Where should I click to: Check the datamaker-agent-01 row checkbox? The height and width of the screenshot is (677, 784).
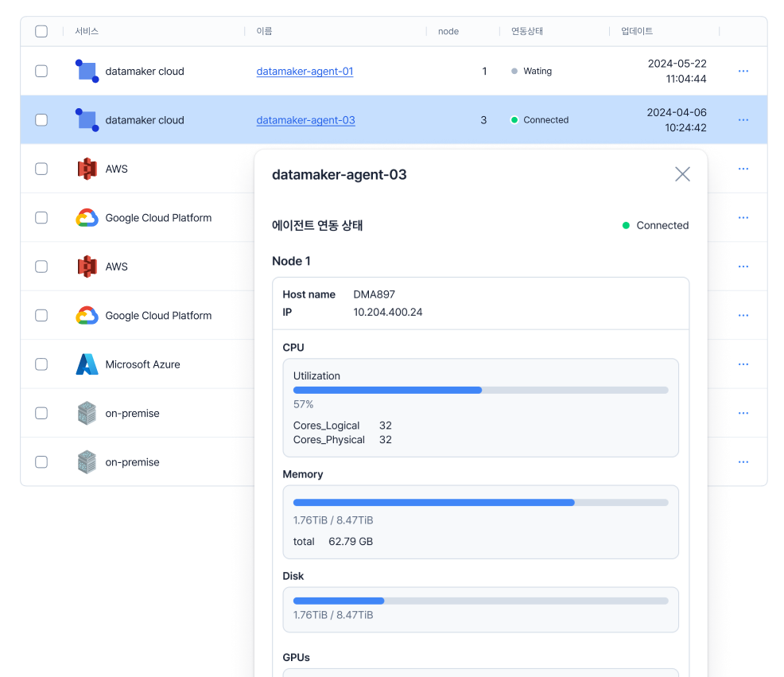click(41, 71)
